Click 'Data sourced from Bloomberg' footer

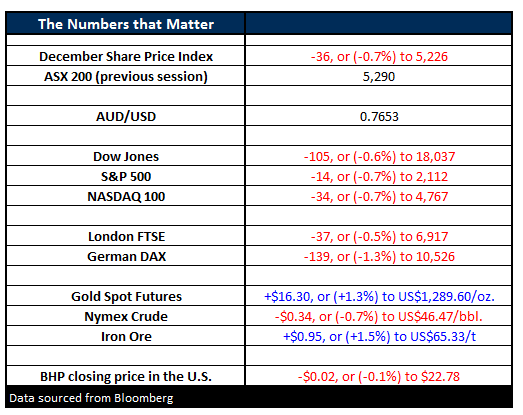(x=91, y=398)
